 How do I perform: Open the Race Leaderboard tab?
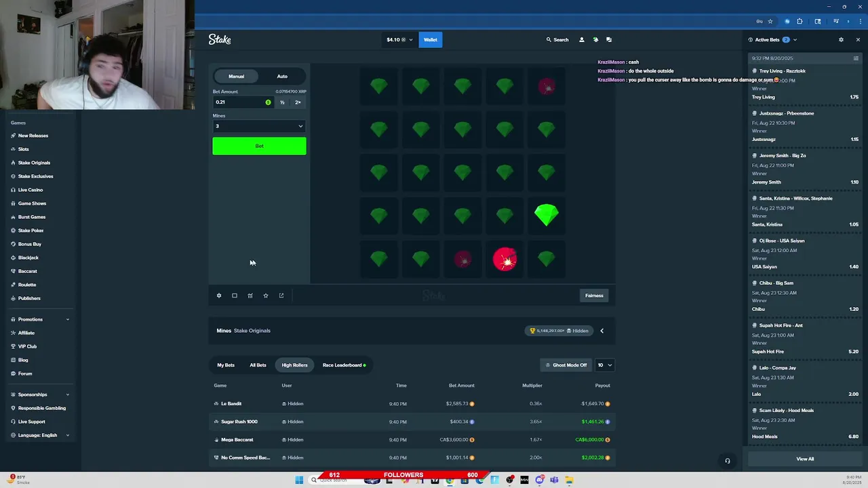tap(344, 365)
